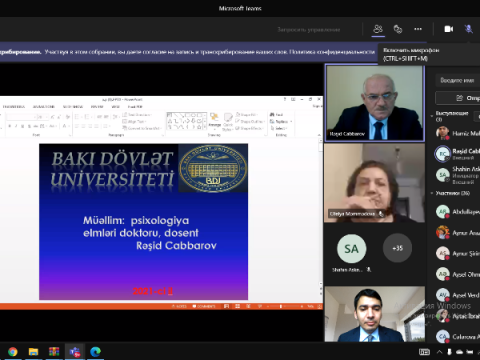Click the SA avatar participant tile

tap(351, 249)
